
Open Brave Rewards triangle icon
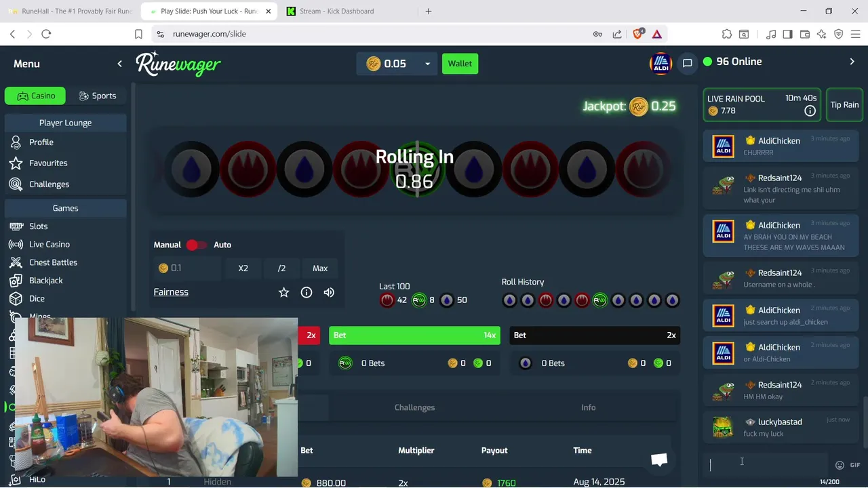pos(657,34)
